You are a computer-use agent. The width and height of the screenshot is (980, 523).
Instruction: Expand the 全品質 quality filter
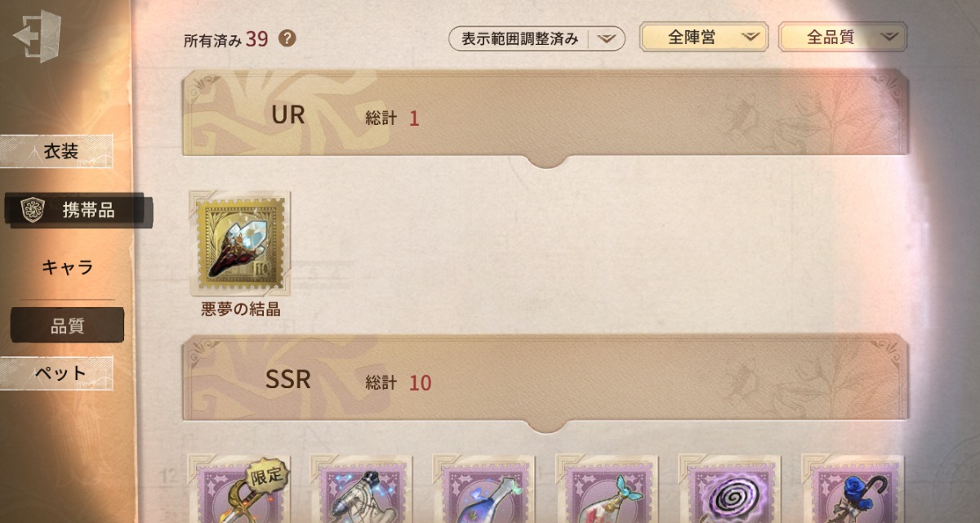843,37
